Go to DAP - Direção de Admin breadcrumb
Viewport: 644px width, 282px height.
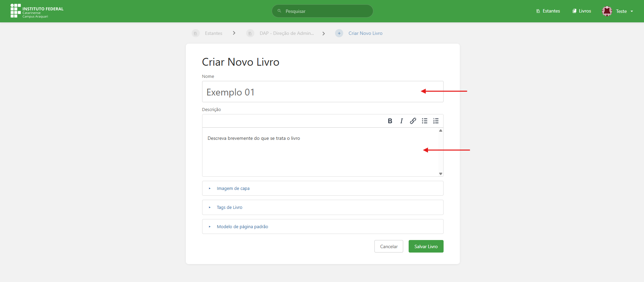[287, 33]
